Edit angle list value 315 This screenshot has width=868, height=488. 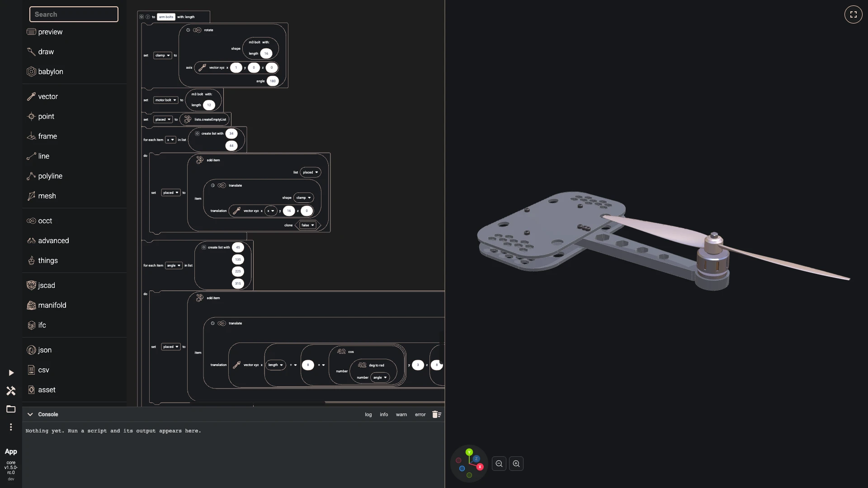(x=238, y=284)
